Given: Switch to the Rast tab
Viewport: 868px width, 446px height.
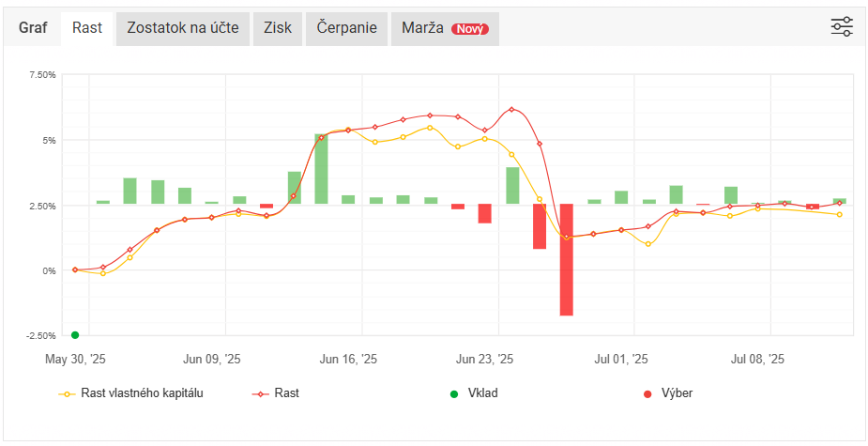Looking at the screenshot, I should [87, 28].
